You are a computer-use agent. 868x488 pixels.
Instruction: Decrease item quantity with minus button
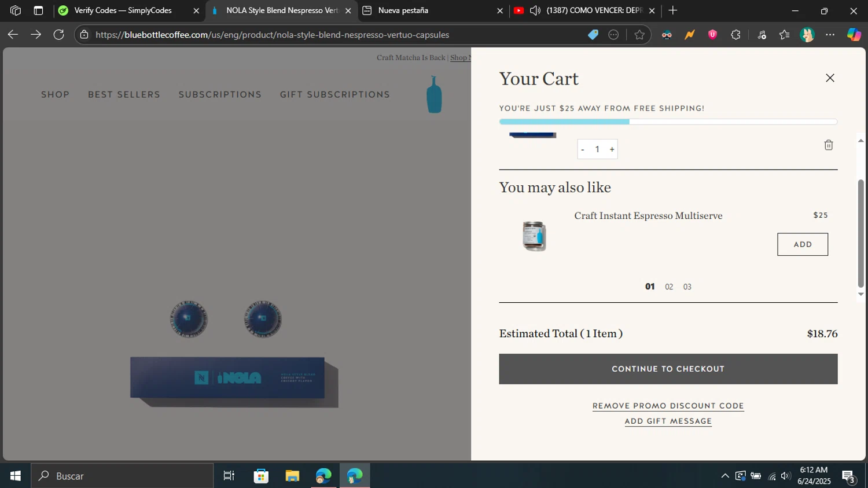tap(583, 149)
